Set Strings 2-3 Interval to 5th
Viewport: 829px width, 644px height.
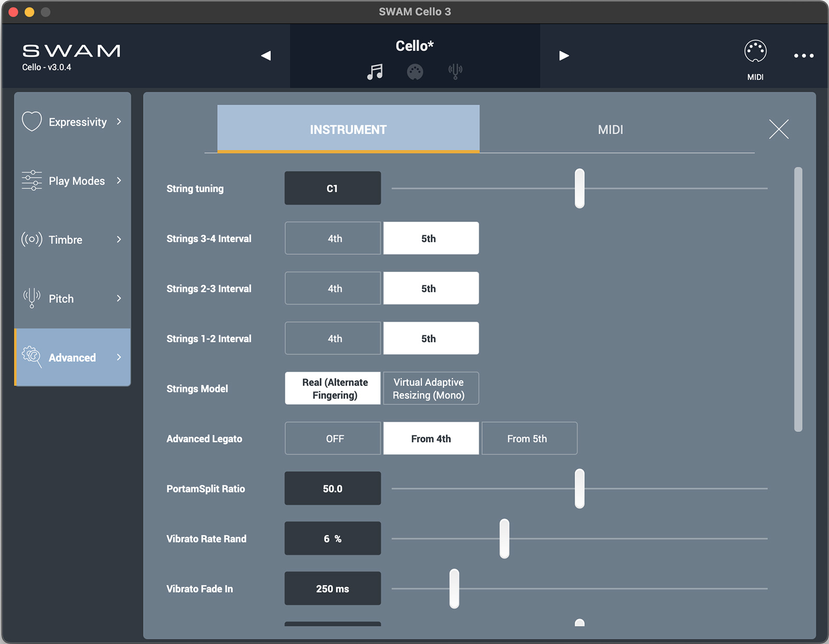431,288
